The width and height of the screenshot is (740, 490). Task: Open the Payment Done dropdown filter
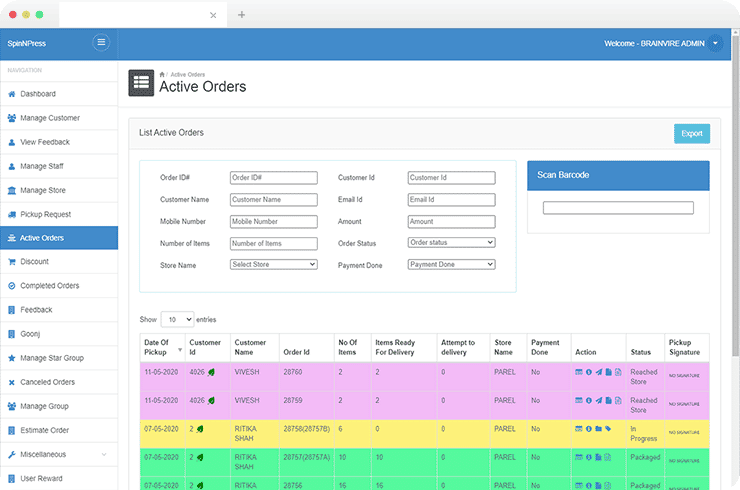pos(451,264)
